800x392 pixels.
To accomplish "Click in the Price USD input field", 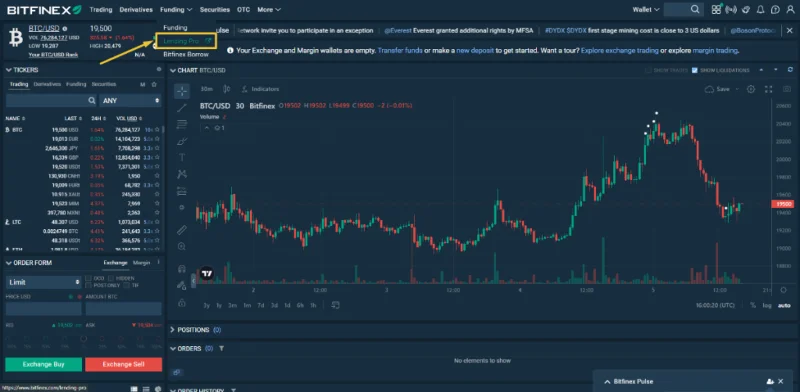I will (43, 308).
